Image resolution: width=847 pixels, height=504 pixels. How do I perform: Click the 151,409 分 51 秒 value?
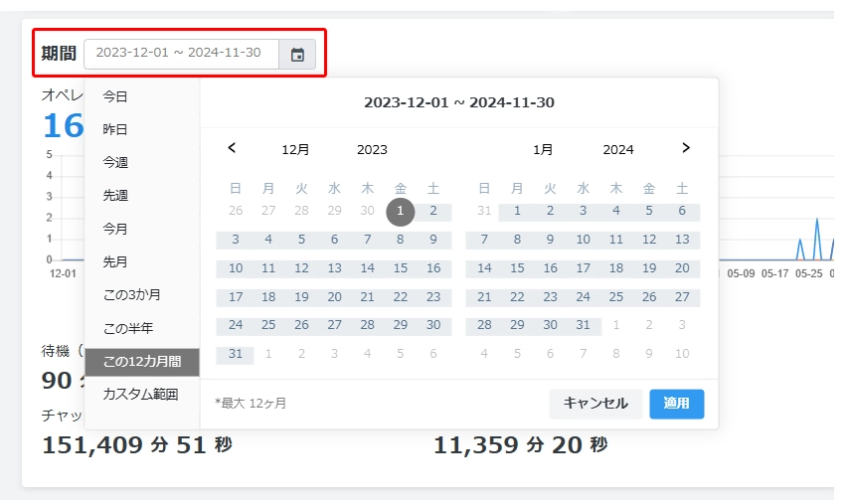tap(137, 445)
